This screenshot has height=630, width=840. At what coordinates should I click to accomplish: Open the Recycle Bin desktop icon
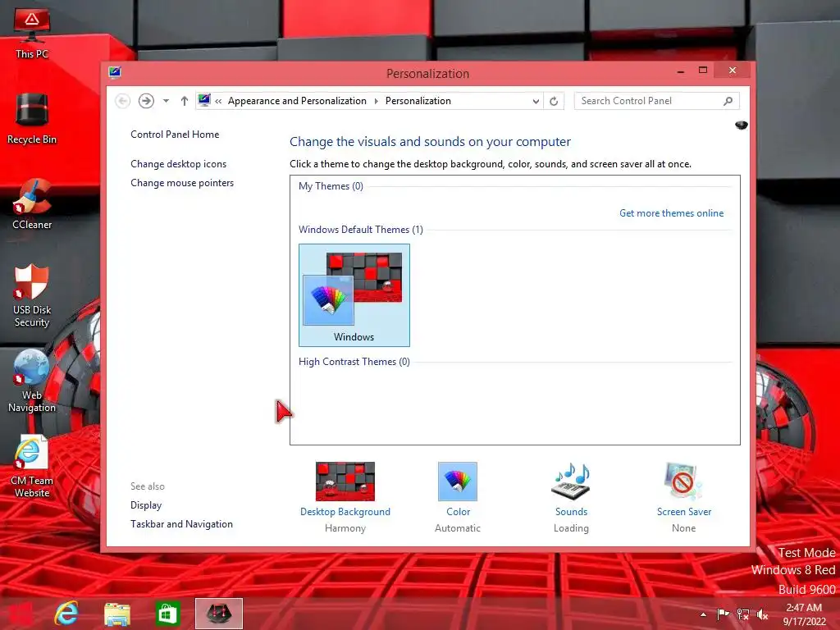(x=32, y=118)
